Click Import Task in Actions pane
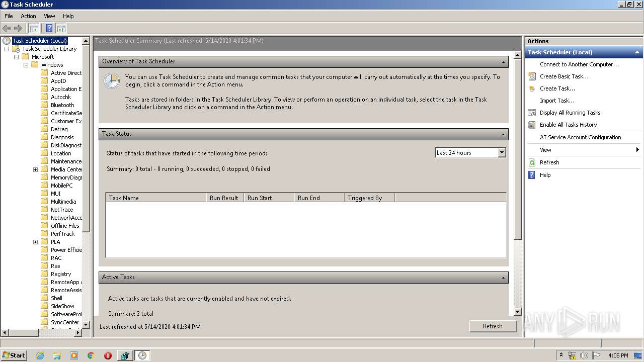 (557, 101)
